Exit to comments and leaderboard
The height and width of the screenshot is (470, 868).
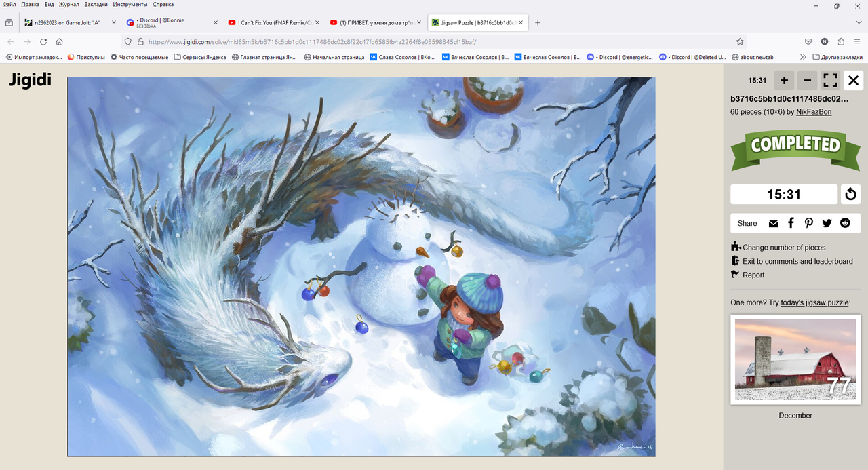(791, 261)
